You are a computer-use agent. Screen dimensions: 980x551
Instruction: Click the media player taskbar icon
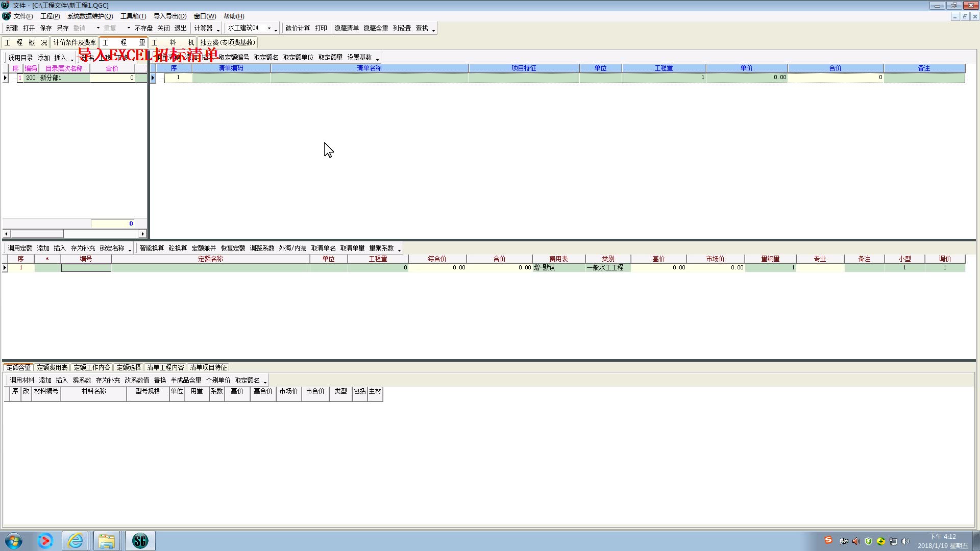pyautogui.click(x=45, y=541)
